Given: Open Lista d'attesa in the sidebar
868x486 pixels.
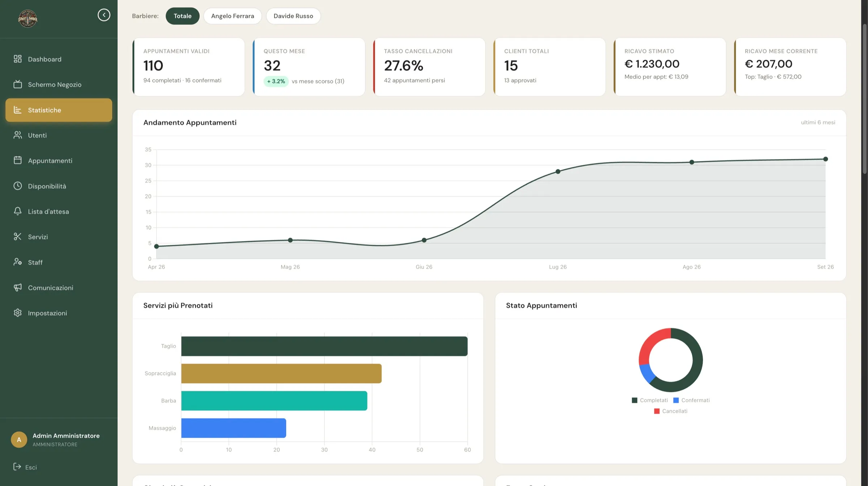Looking at the screenshot, I should [59, 211].
